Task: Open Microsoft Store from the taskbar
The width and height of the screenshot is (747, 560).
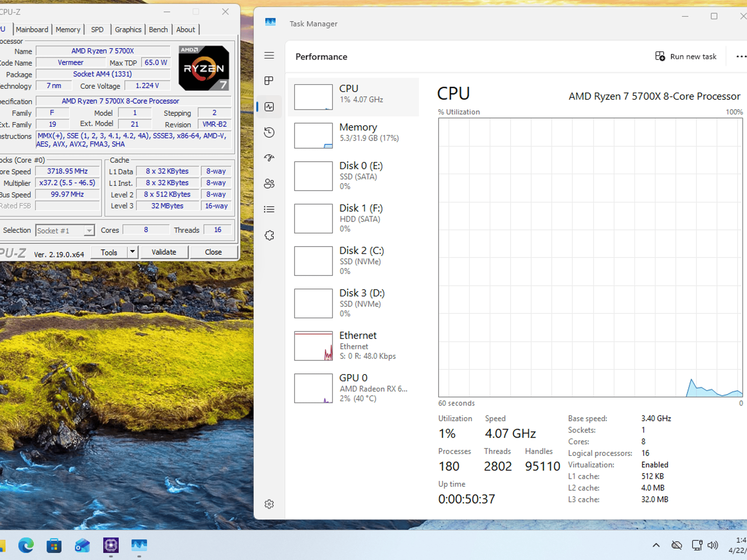Action: [x=54, y=545]
